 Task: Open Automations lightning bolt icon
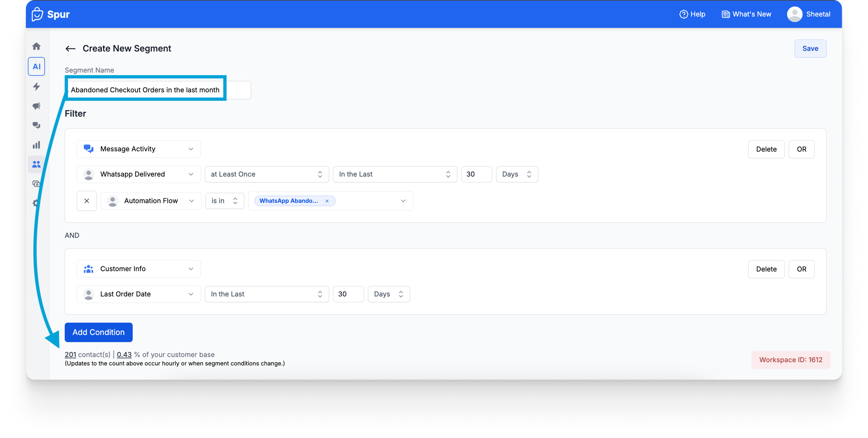[36, 86]
